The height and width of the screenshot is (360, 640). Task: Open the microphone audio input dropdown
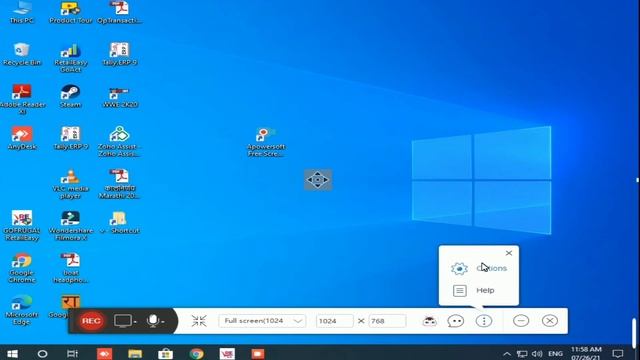click(x=155, y=321)
